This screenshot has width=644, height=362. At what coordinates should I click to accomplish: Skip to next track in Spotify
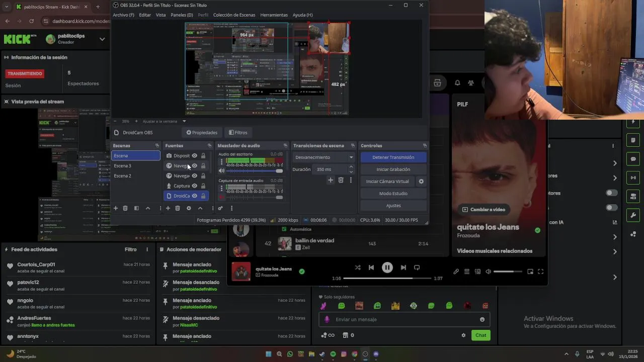(403, 267)
